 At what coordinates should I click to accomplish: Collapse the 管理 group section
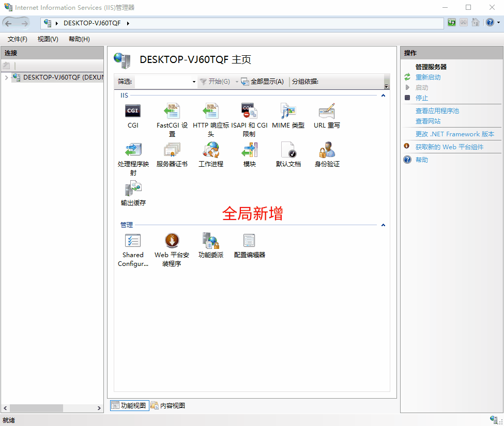click(x=383, y=225)
